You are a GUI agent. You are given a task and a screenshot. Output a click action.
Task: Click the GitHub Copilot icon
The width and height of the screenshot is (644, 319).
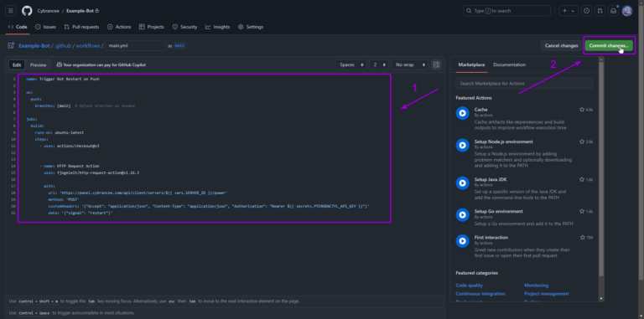[60, 64]
